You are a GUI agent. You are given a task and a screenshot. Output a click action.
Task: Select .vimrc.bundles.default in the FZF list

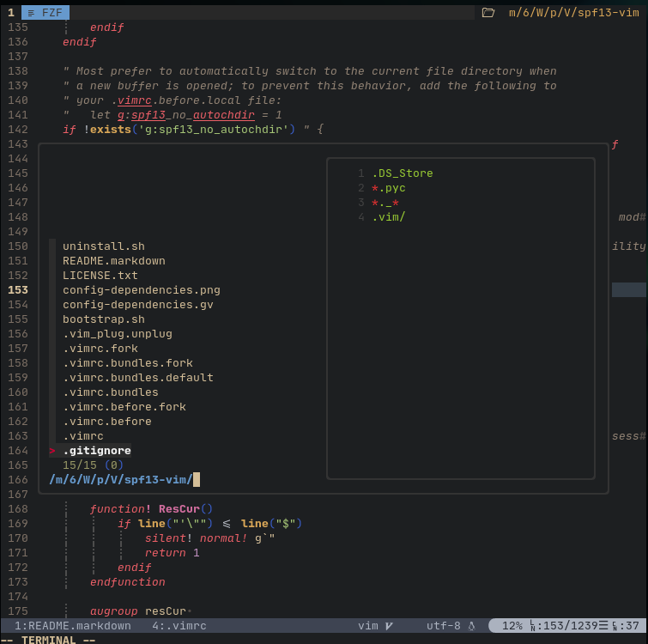138,378
